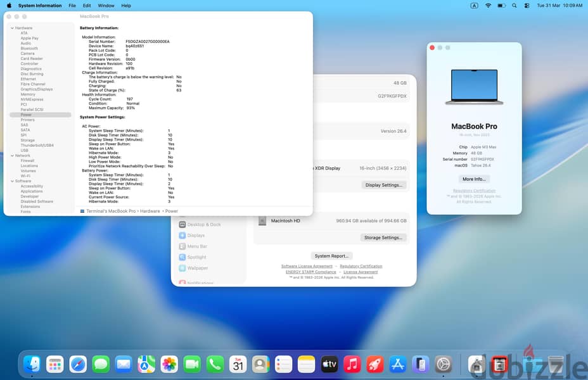
Task: Click the Macintosh HD disk icon
Action: (262, 221)
